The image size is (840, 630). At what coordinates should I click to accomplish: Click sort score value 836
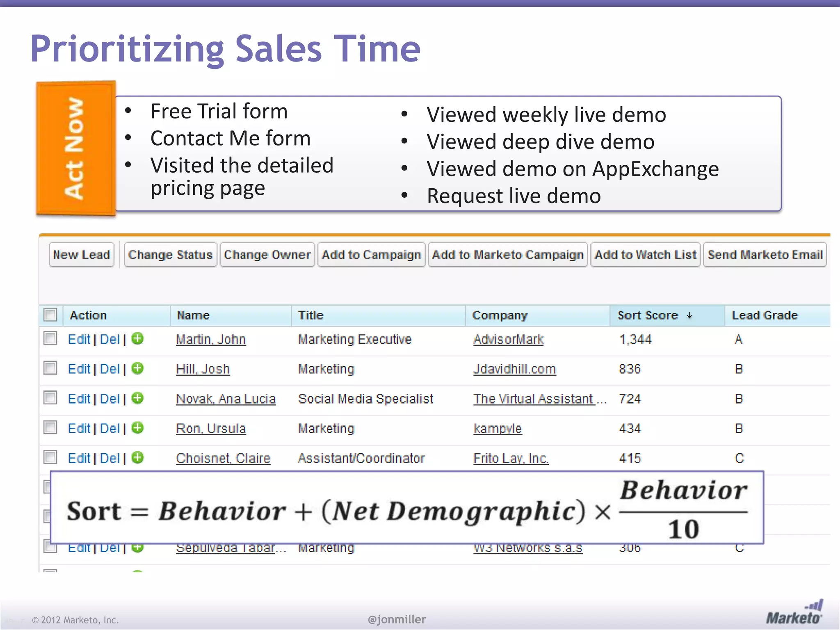pyautogui.click(x=630, y=369)
